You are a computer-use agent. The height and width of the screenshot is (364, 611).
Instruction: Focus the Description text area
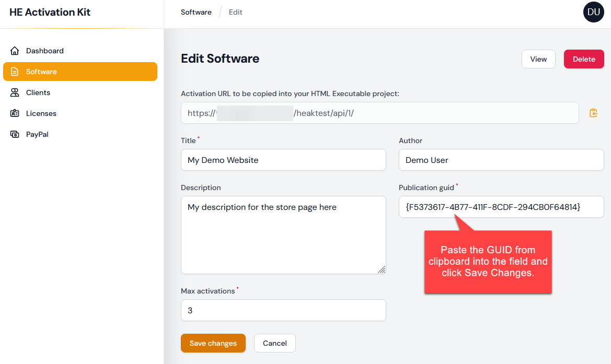tap(283, 234)
